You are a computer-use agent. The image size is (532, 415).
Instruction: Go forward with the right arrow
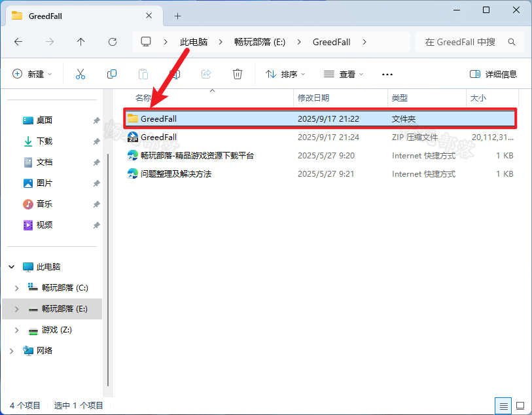pyautogui.click(x=50, y=42)
